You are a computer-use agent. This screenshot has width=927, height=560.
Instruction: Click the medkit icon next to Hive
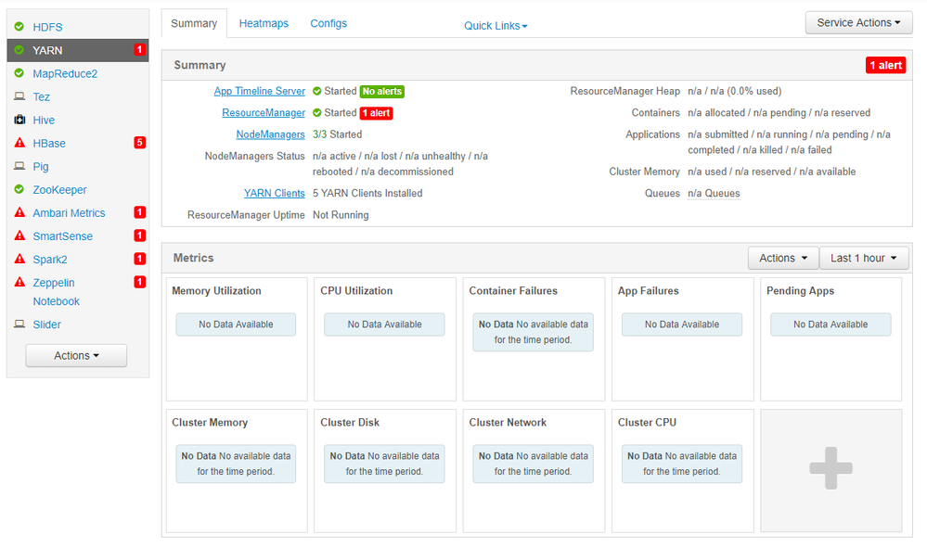click(x=19, y=121)
